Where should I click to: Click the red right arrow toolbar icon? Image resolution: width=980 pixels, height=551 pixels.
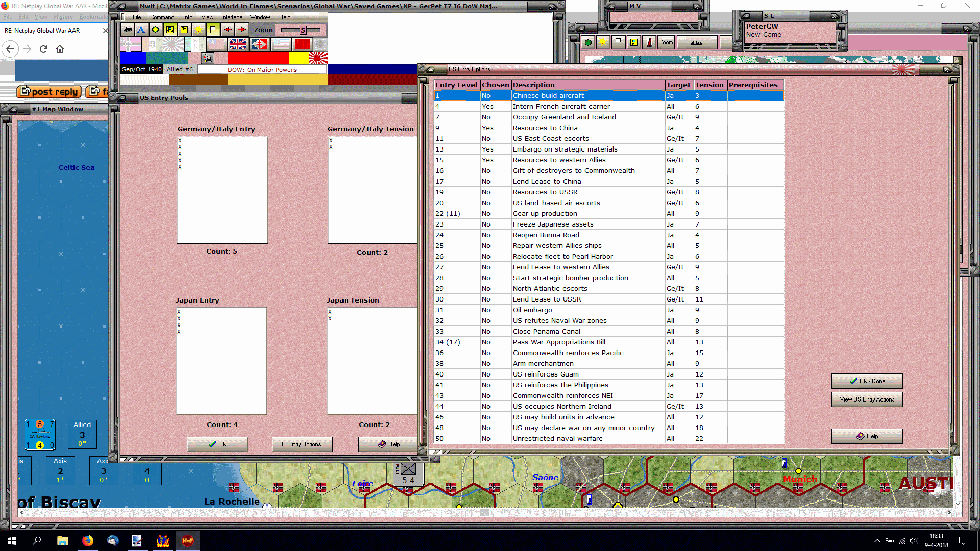coord(241,30)
